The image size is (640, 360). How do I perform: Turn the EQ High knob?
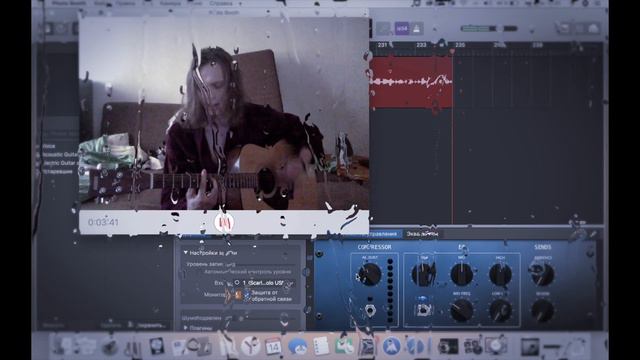(x=500, y=274)
